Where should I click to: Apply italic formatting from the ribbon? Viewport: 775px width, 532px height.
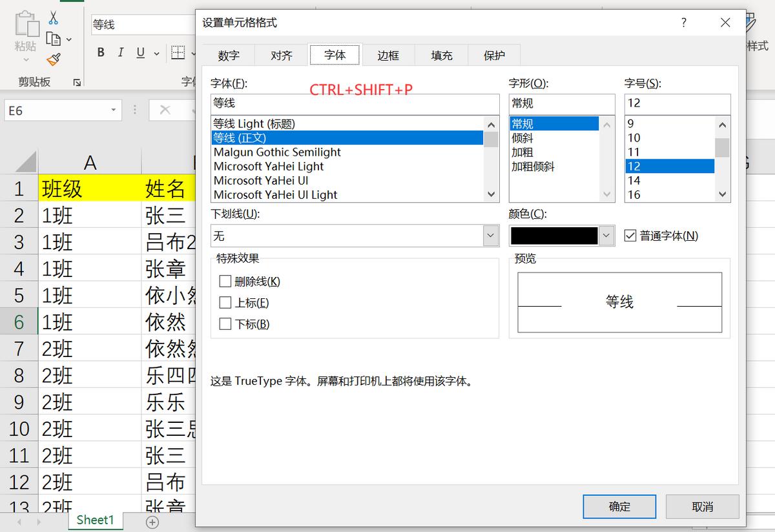pos(120,52)
